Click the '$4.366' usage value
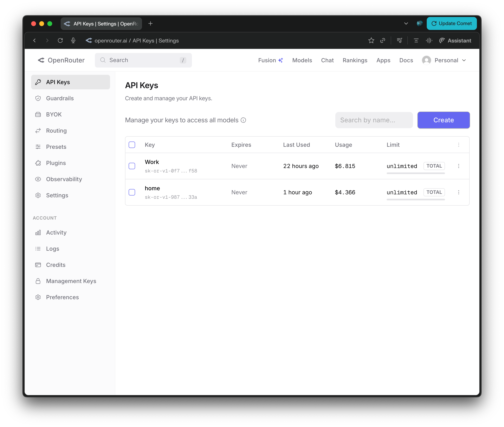 [x=345, y=192]
